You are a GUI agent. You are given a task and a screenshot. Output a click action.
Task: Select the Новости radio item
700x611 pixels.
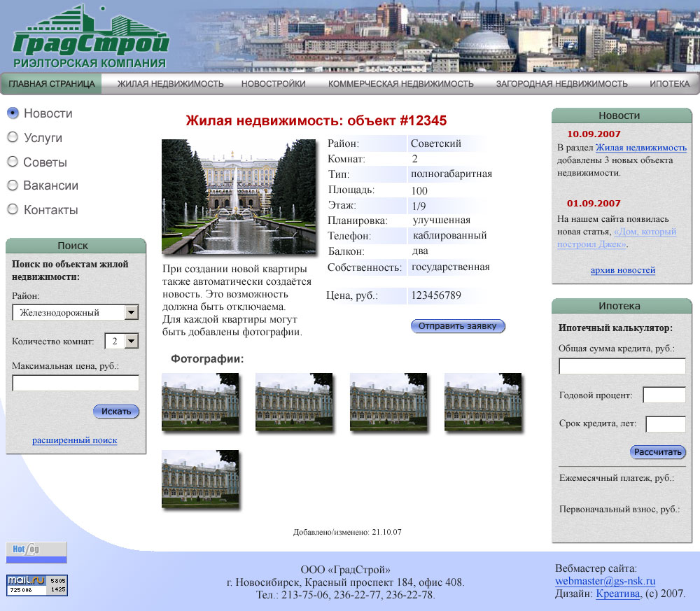(13, 113)
